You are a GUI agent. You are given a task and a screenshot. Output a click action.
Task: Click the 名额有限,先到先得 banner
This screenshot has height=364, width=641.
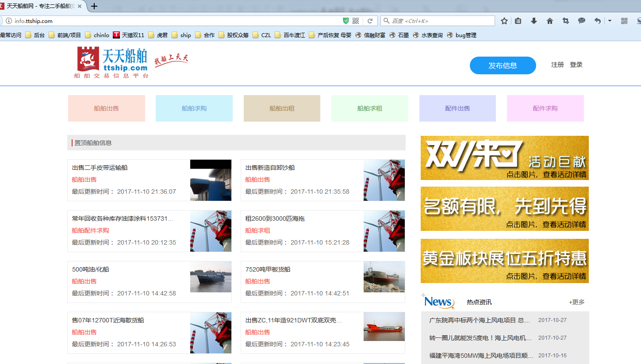[505, 209]
